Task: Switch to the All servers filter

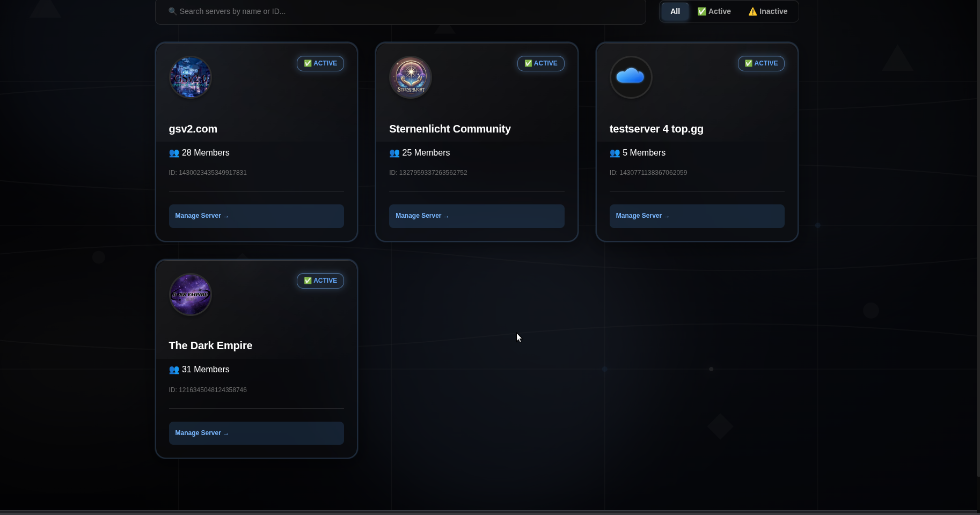Action: point(675,11)
